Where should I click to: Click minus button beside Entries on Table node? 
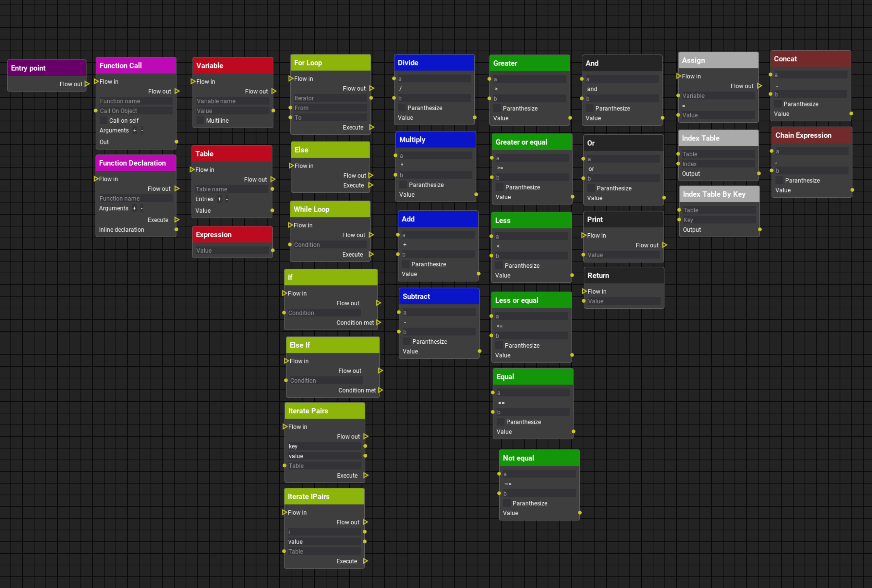coord(227,199)
